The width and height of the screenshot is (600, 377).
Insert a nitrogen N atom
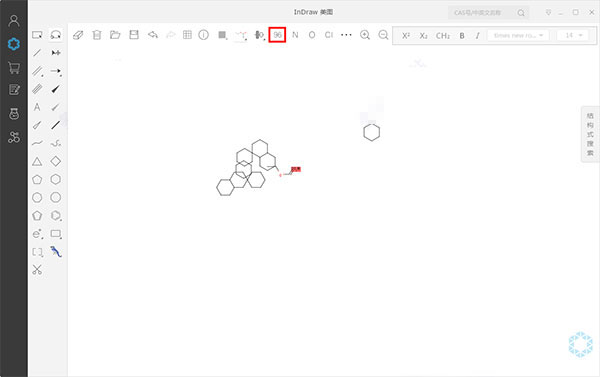pyautogui.click(x=295, y=35)
